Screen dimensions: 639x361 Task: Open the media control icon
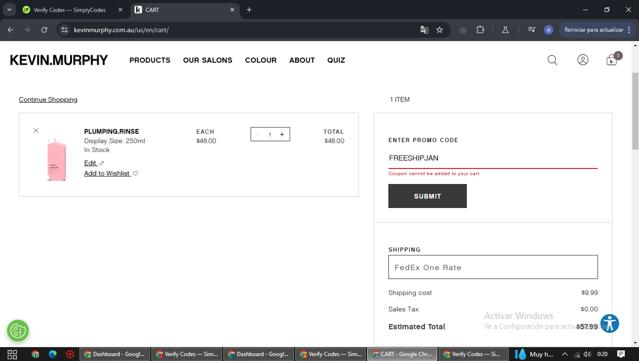tap(531, 30)
